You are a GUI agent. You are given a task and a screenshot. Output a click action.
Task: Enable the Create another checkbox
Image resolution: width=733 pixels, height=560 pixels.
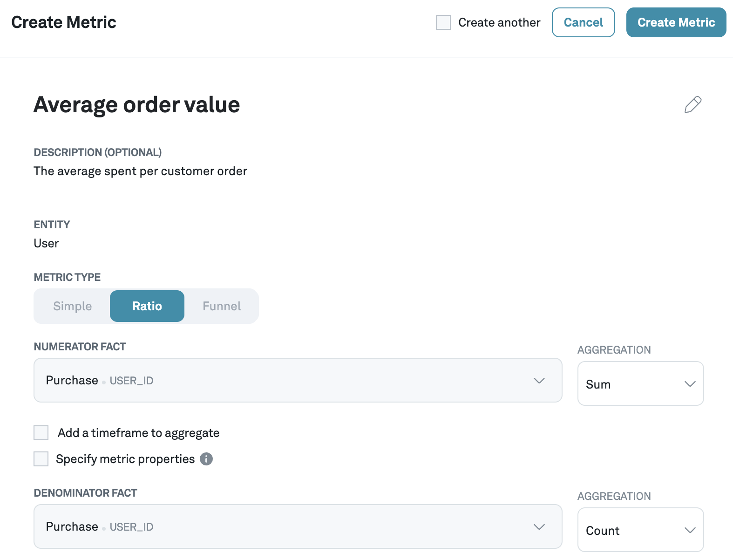point(443,22)
